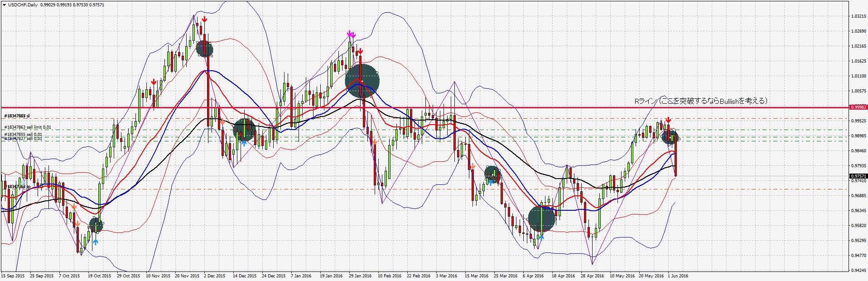Click the '22 Feb 2016' date label
Image resolution: width=868 pixels, height=281 pixels.
419,276
